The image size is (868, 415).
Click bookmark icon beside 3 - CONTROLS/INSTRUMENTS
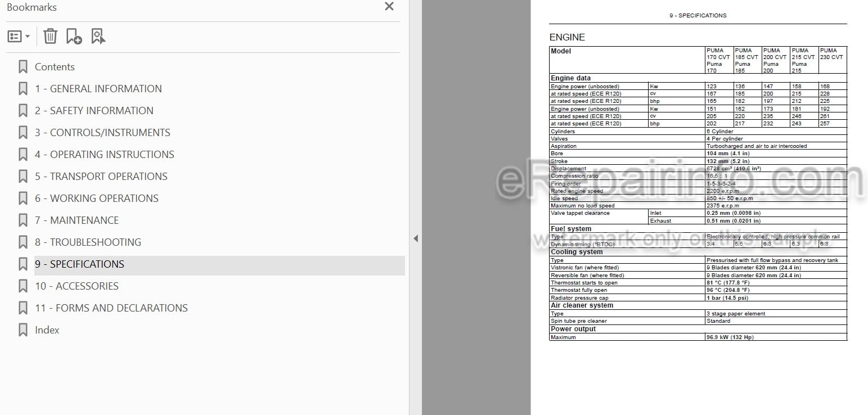click(x=23, y=133)
